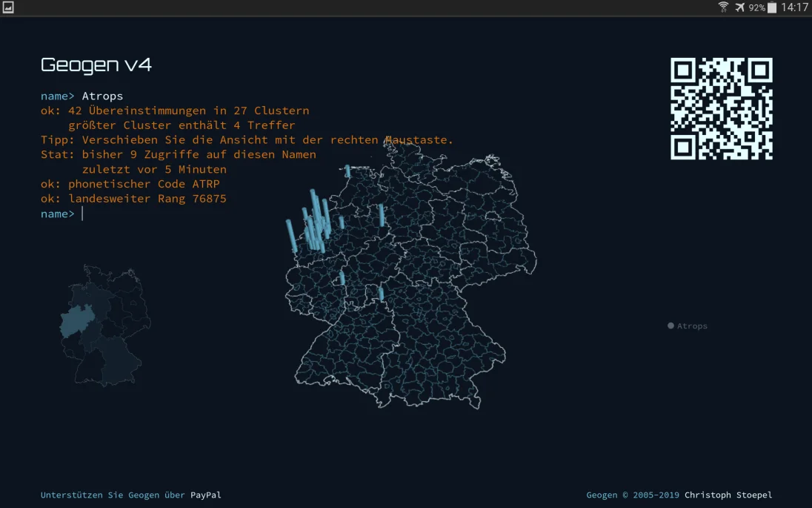Tap the airplane mode status icon
Image resolution: width=812 pixels, height=508 pixels.
[x=739, y=7]
